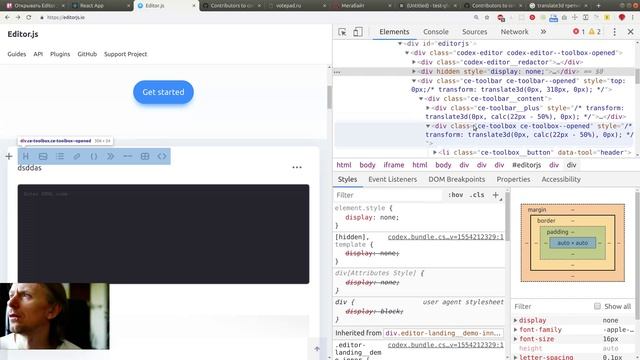Viewport: 640px width, 360px height.
Task: Toggle the :hov element state panel
Action: pyautogui.click(x=456, y=195)
